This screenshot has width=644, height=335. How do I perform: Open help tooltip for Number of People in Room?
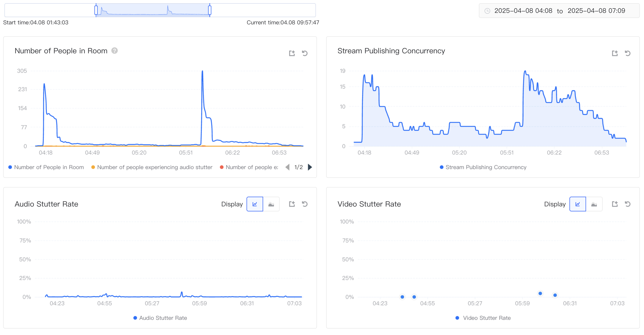pos(115,51)
